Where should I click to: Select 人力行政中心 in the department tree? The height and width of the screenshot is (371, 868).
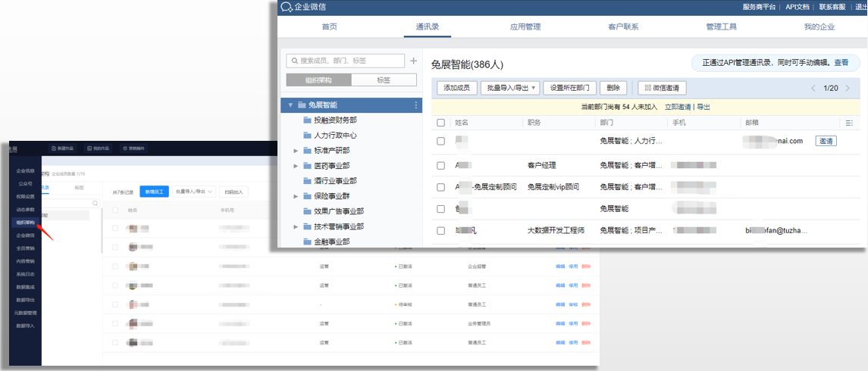click(x=336, y=135)
